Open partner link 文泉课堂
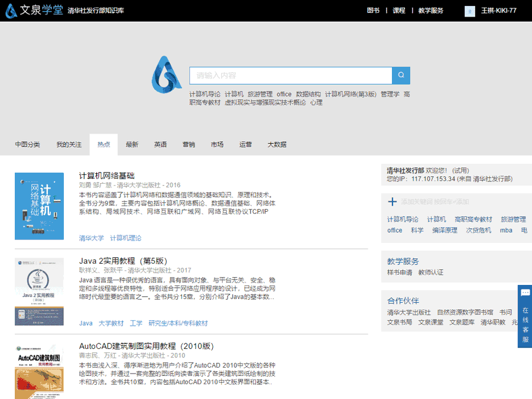This screenshot has height=399, width=532. click(431, 322)
